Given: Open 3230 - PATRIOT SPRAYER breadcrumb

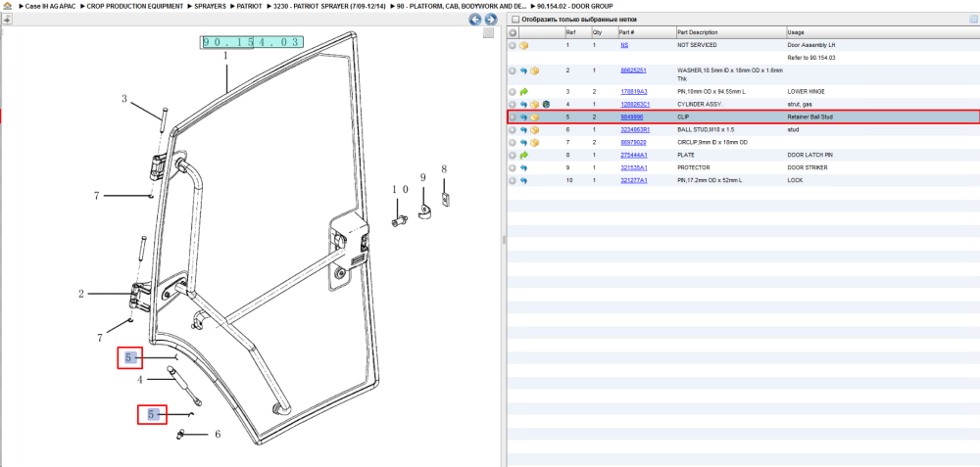Looking at the screenshot, I should pos(330,6).
